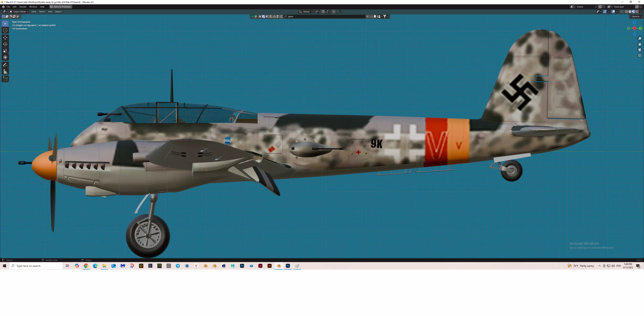Activate the Rotate tool

[x=5, y=44]
